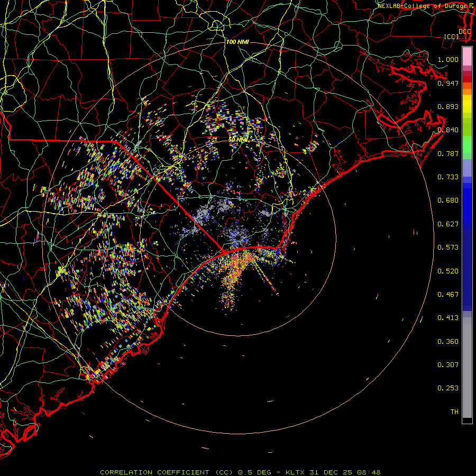The image size is (476, 476).
Task: Click the 0.307 legend value
Action: click(x=448, y=365)
